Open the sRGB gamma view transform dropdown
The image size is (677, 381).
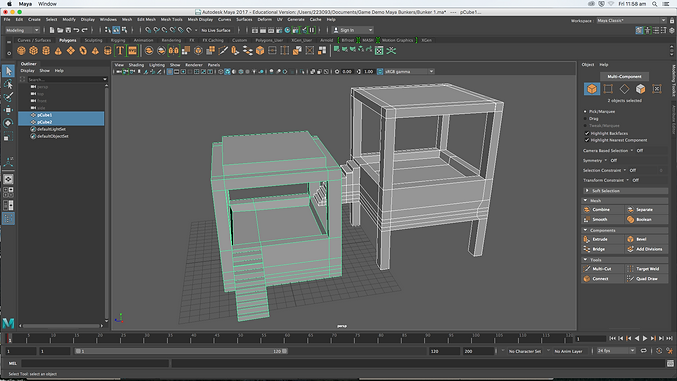[x=408, y=72]
